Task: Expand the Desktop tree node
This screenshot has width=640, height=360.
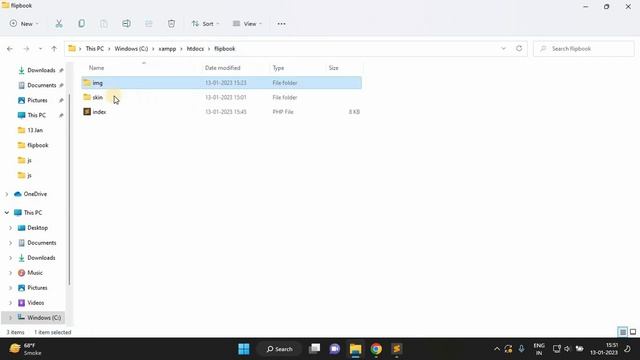Action: 11,228
